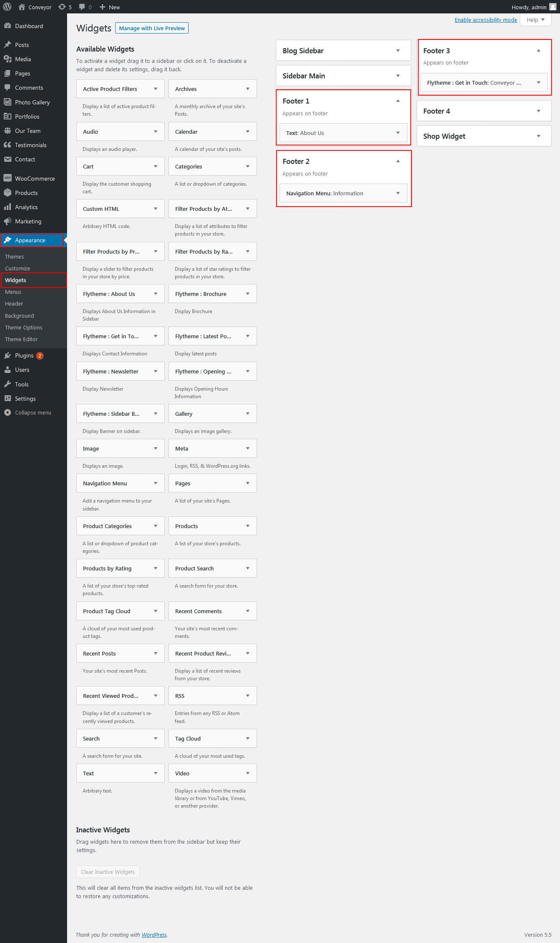This screenshot has width=560, height=943.
Task: Click the Enable accessibility mode link
Action: click(485, 20)
